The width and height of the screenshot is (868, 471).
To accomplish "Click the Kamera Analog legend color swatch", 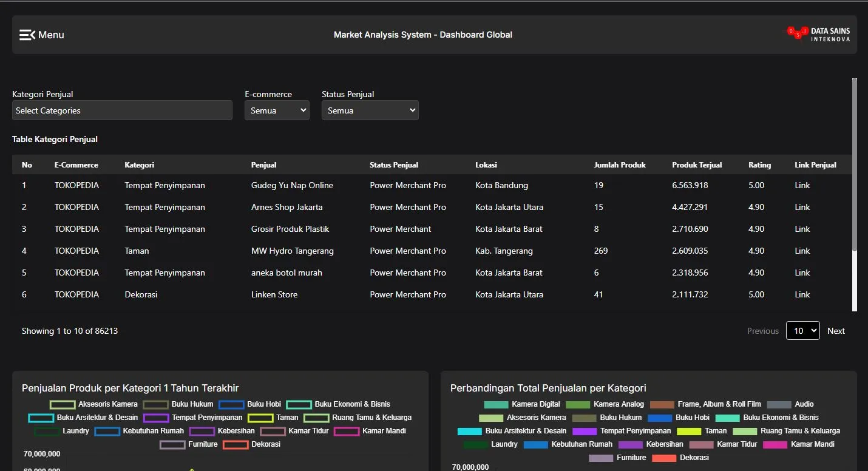I will tap(578, 404).
